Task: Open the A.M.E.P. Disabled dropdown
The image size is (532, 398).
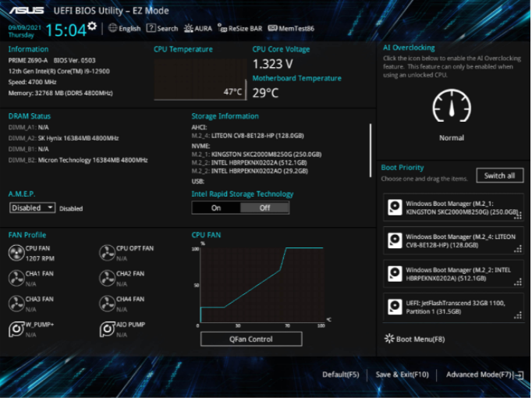Action: [32, 208]
